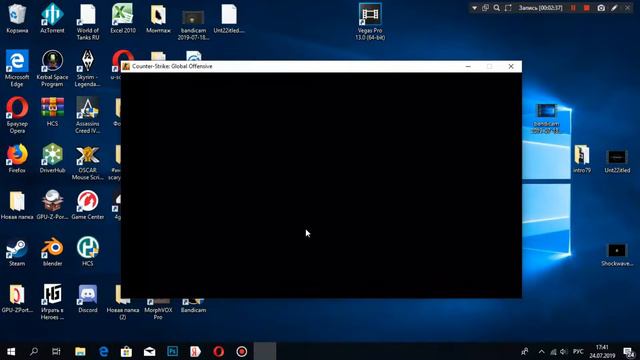
Task: Select the Kerbal Space Program desktop icon
Action: [x=52, y=68]
